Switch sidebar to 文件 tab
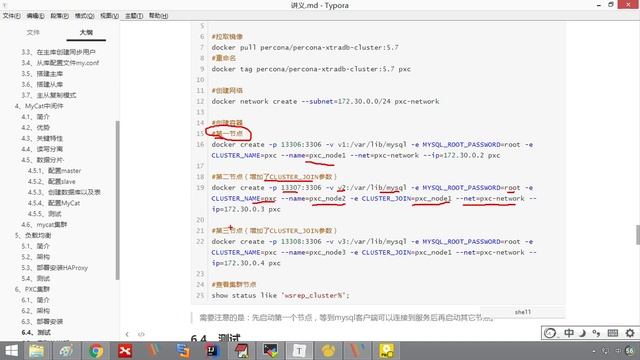The image size is (640, 360). [33, 32]
